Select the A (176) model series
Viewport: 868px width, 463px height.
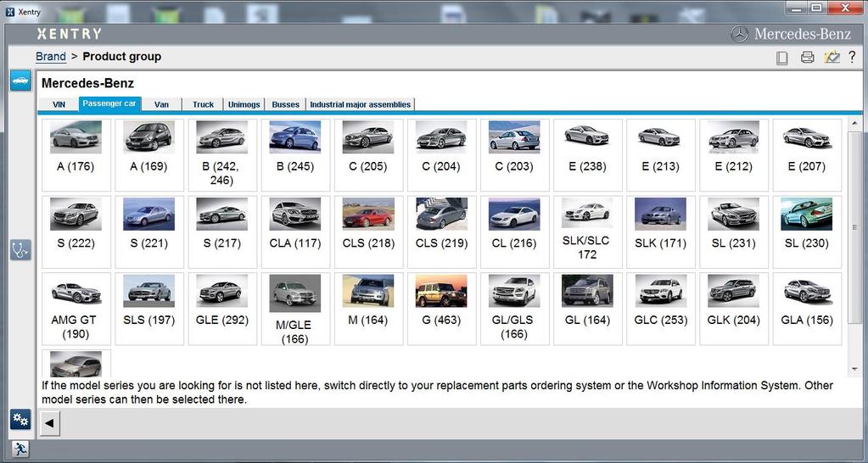click(76, 155)
